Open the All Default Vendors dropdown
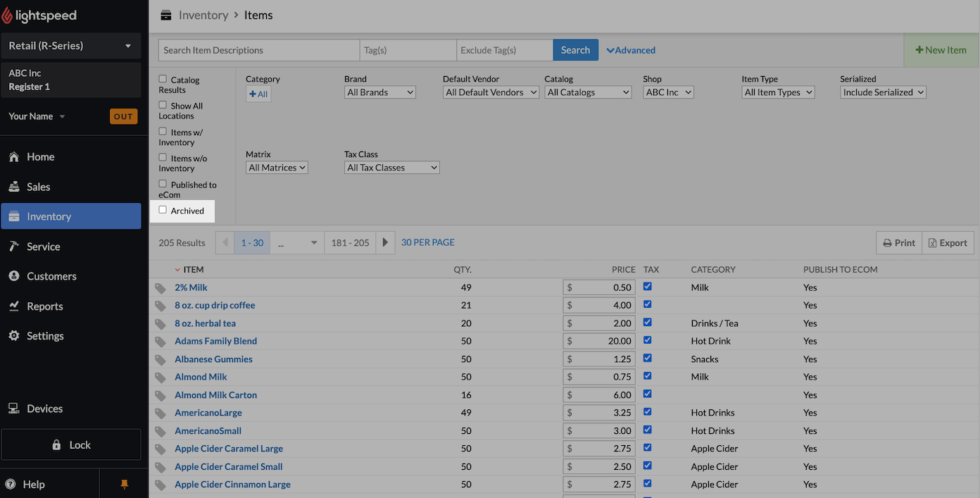The image size is (980, 498). (491, 92)
